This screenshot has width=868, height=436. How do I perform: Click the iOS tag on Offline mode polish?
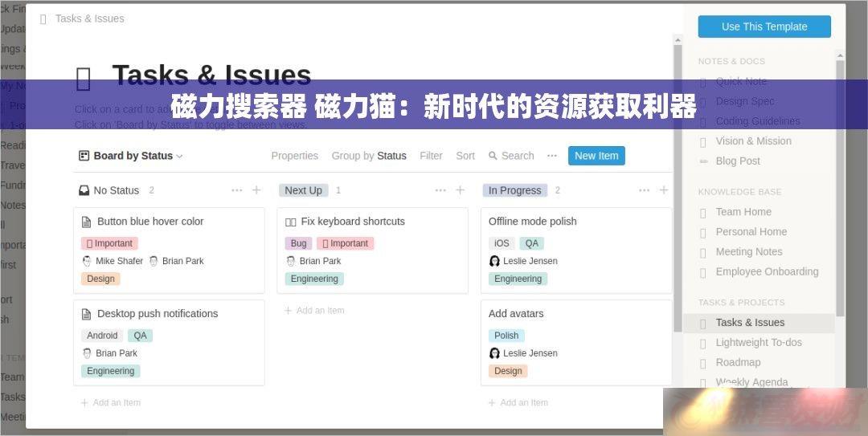point(502,243)
